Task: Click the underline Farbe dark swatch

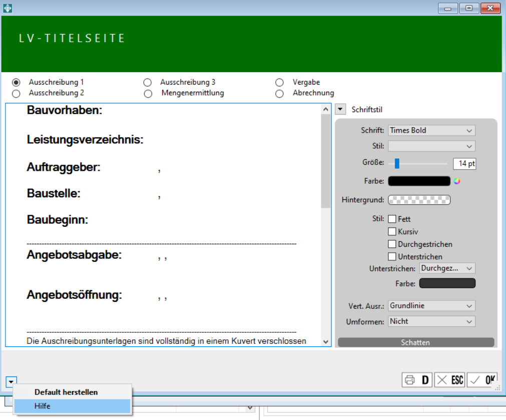Action: pos(447,283)
